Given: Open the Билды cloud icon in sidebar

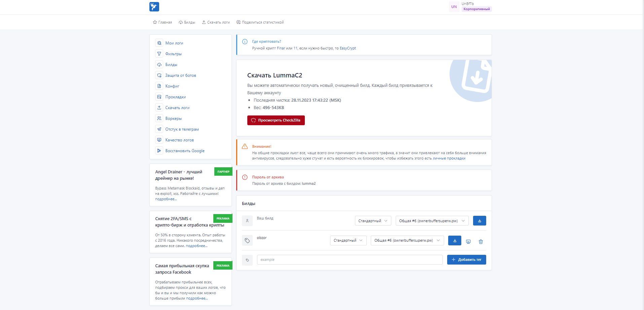Looking at the screenshot, I should (x=159, y=65).
